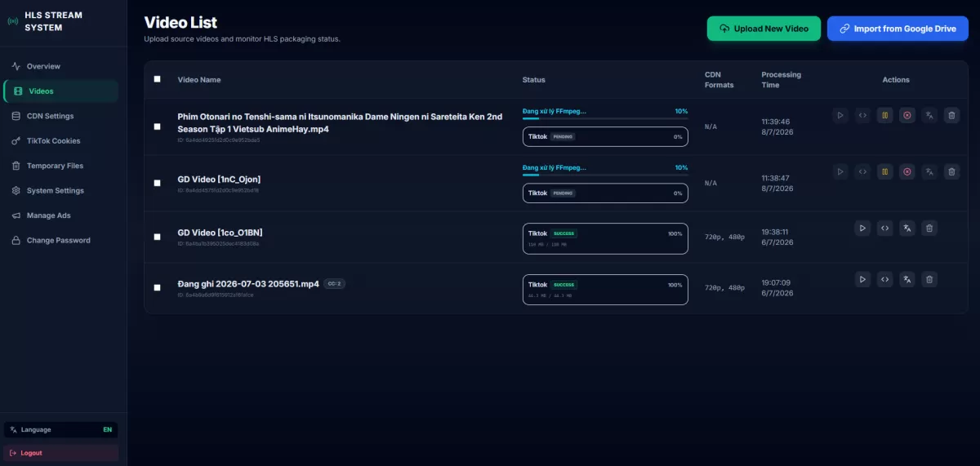The width and height of the screenshot is (980, 466).
Task: Click the CC:2 badge on Đang ghi video
Action: [334, 284]
